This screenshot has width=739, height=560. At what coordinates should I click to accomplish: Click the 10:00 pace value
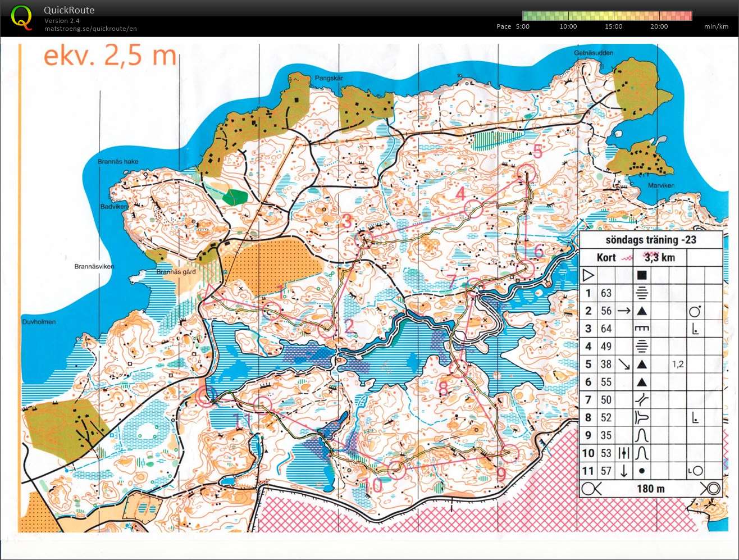click(x=568, y=26)
